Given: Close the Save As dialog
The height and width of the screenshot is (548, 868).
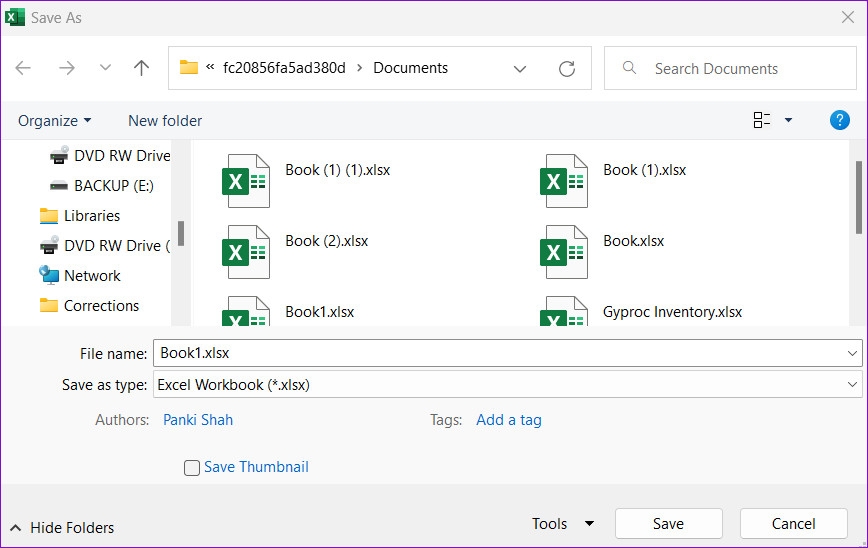Looking at the screenshot, I should click(x=848, y=17).
